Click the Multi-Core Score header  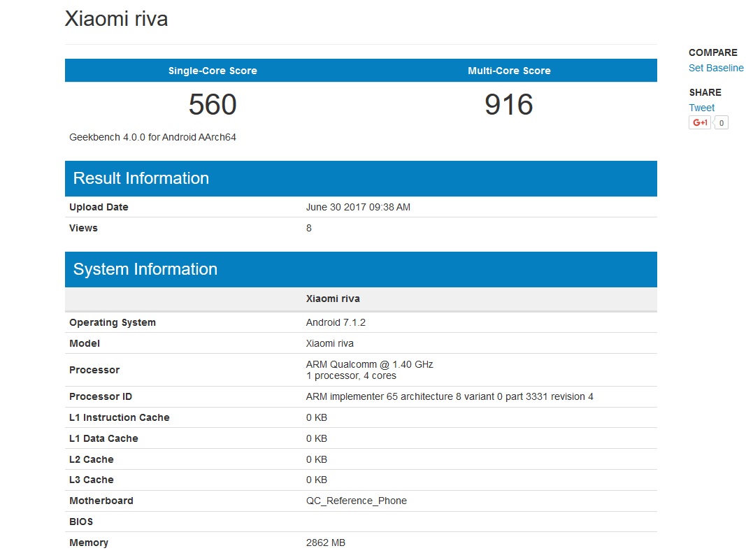point(509,71)
